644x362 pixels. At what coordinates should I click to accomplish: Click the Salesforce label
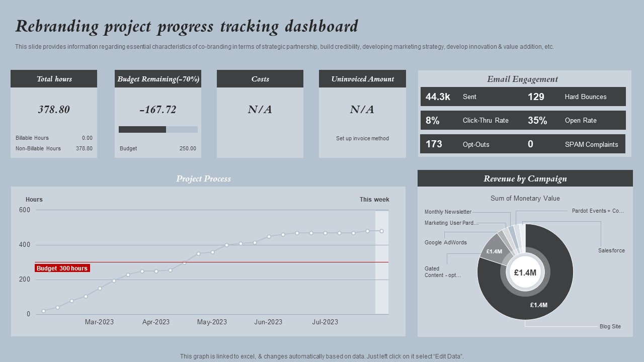tap(611, 250)
